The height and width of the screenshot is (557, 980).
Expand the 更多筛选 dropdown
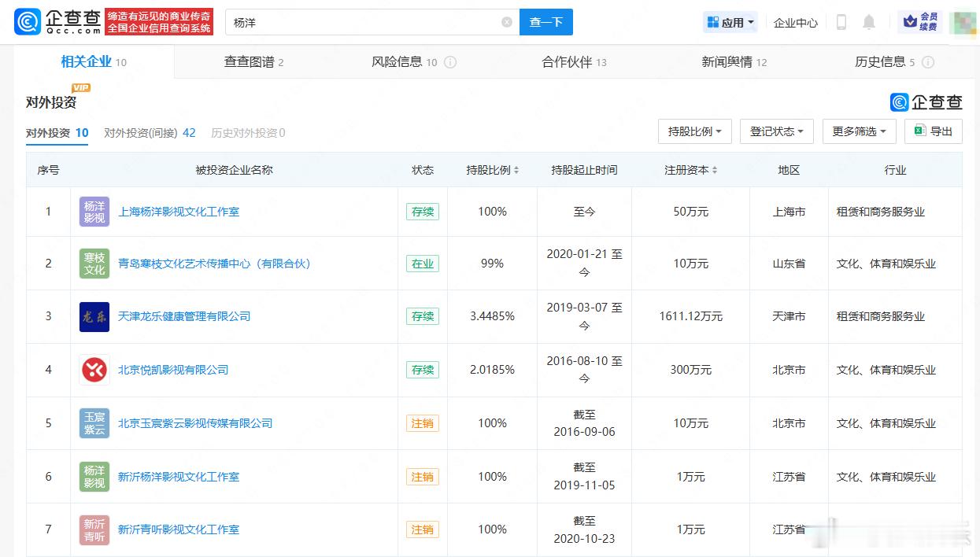pos(859,131)
